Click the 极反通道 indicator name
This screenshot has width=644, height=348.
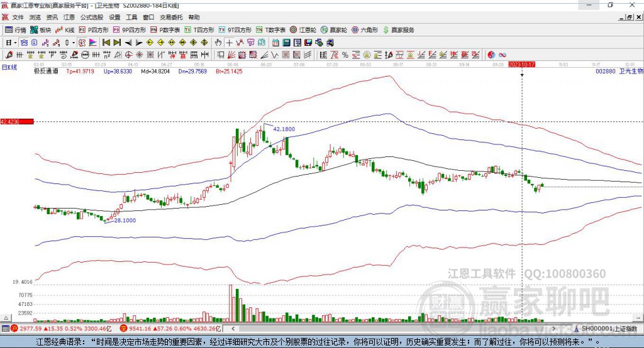pos(46,72)
